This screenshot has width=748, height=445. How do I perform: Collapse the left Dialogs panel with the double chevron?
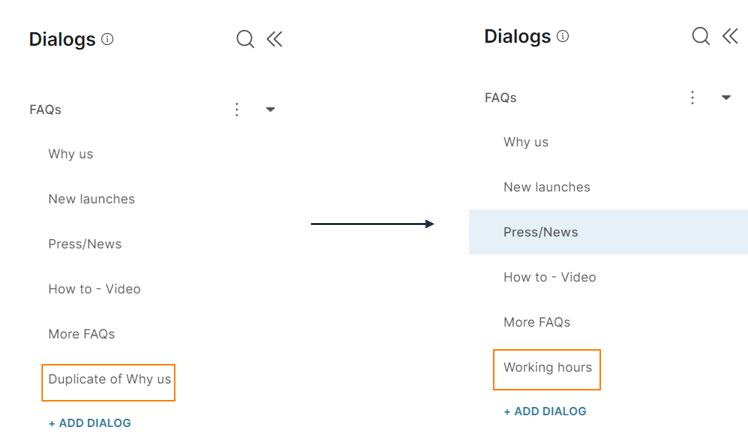tap(274, 39)
